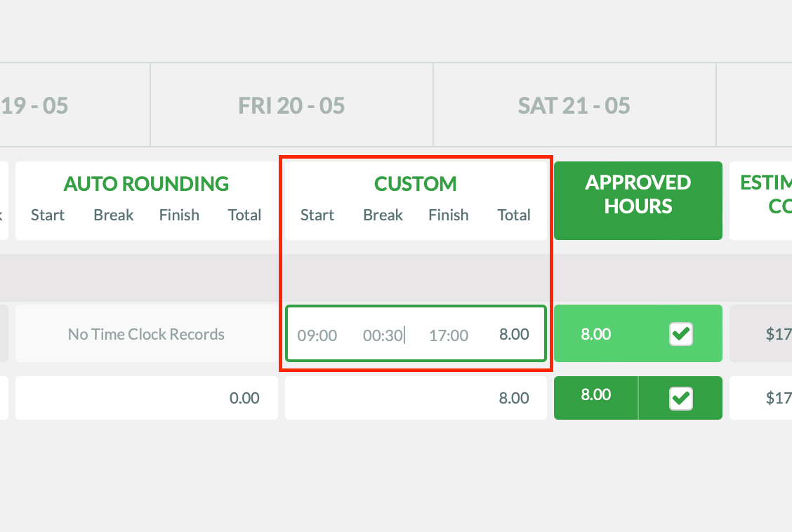Click the Start label under CUSTOM
The height and width of the screenshot is (532, 792).
tap(317, 215)
